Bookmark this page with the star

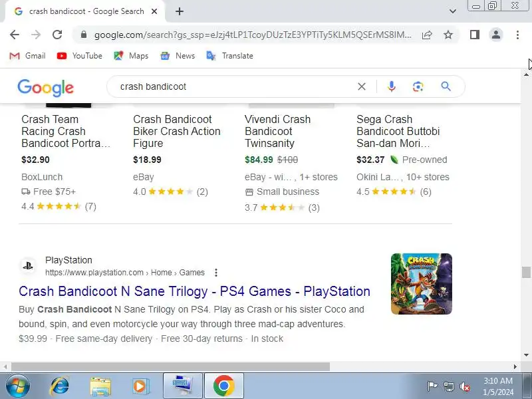pyautogui.click(x=448, y=35)
